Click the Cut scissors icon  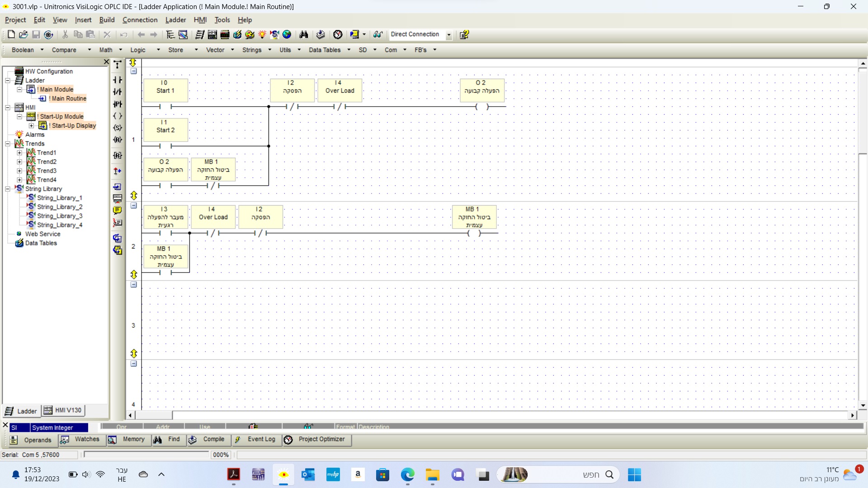65,34
